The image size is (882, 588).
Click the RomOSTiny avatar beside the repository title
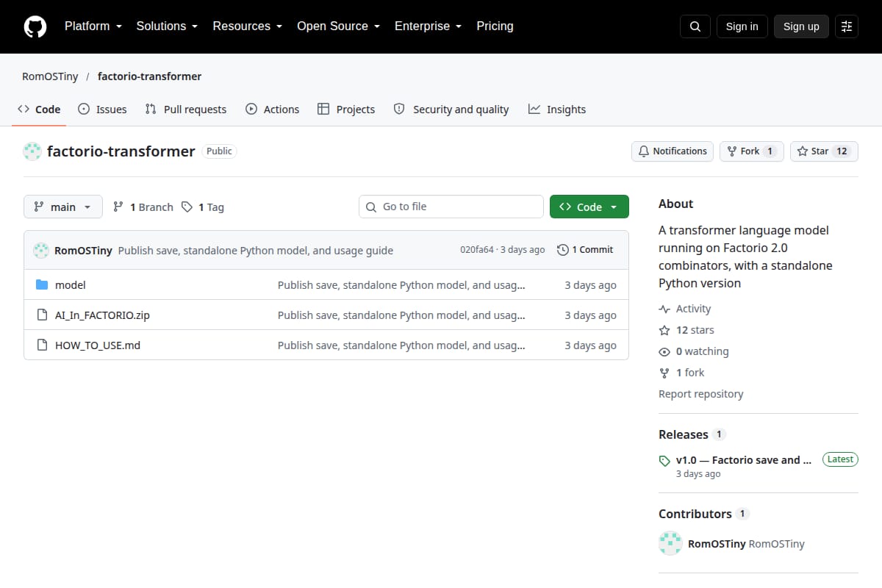point(32,151)
